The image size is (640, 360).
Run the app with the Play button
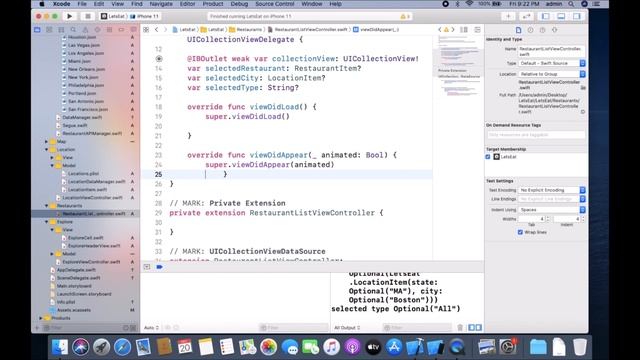(x=70, y=16)
